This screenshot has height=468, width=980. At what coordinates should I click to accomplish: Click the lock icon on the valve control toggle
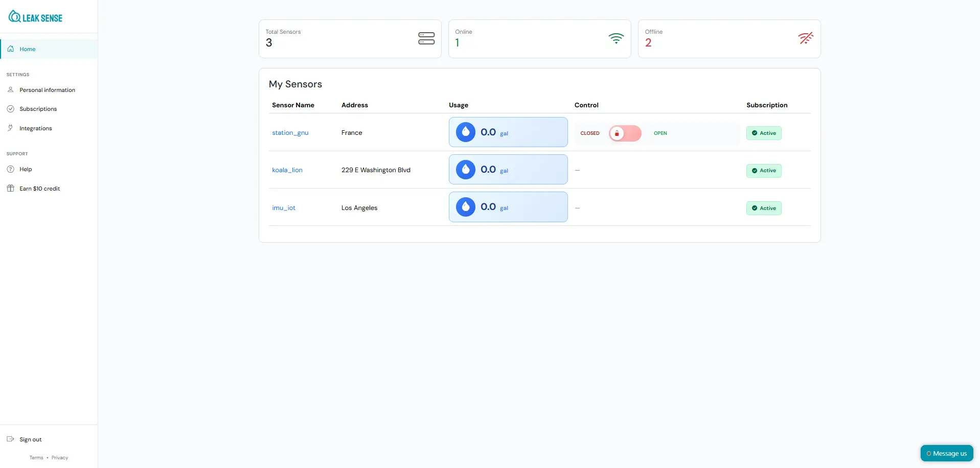[617, 133]
